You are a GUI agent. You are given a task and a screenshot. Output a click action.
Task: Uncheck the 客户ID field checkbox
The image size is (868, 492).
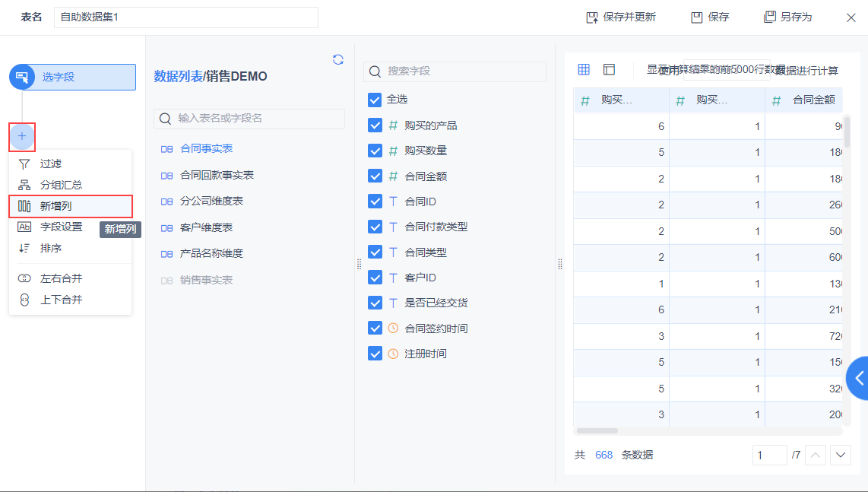point(375,277)
